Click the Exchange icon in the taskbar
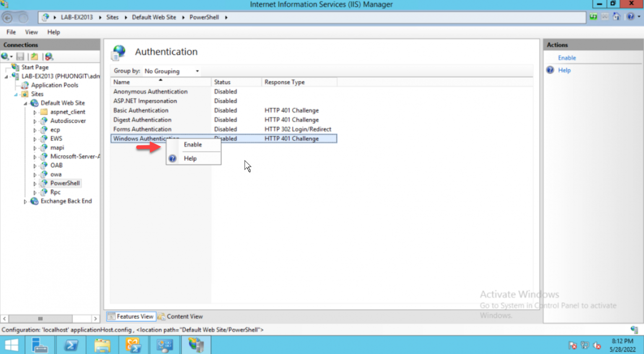Image resolution: width=644 pixels, height=354 pixels. coord(134,344)
